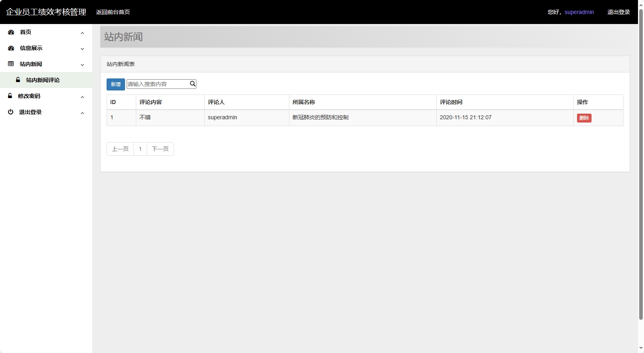Collapse the 站内新闻 sidebar chevron
Viewport: 644px width, 353px height.
click(x=82, y=65)
